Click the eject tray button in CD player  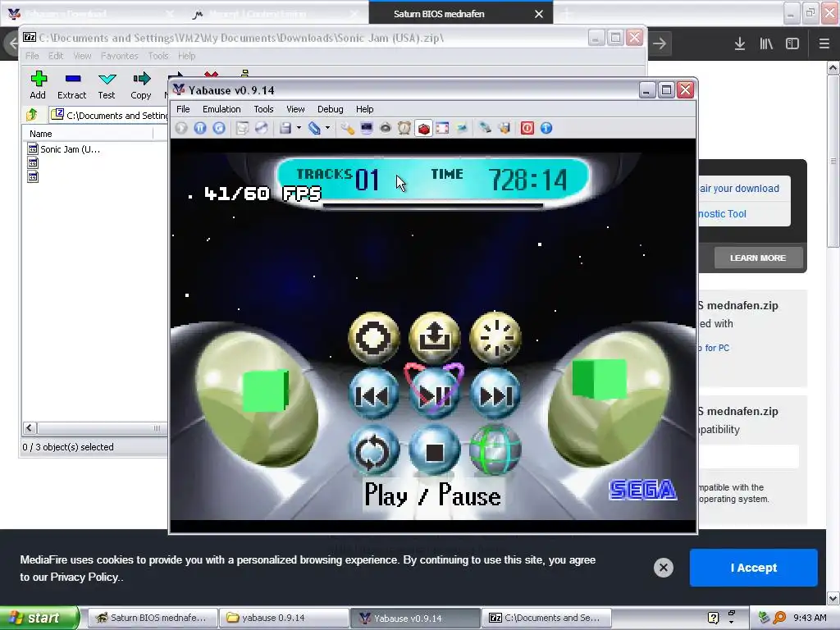pos(434,337)
